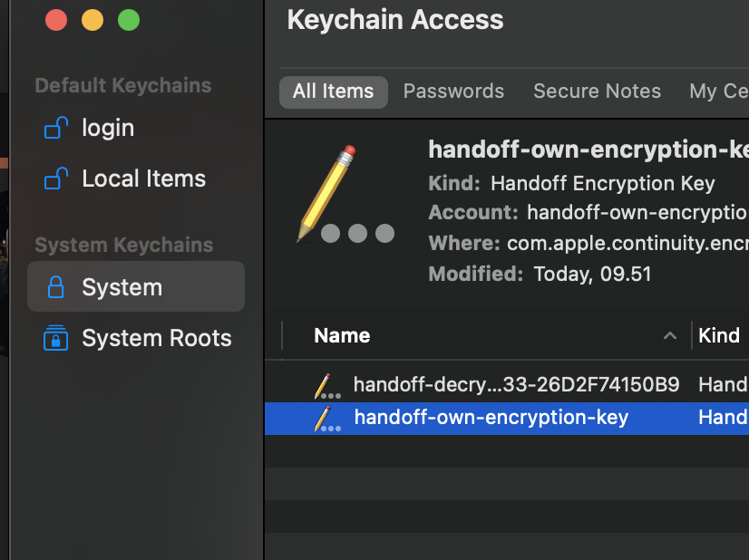Viewport: 749px width, 560px height.
Task: Click the System Roots keychain icon
Action: coord(56,337)
